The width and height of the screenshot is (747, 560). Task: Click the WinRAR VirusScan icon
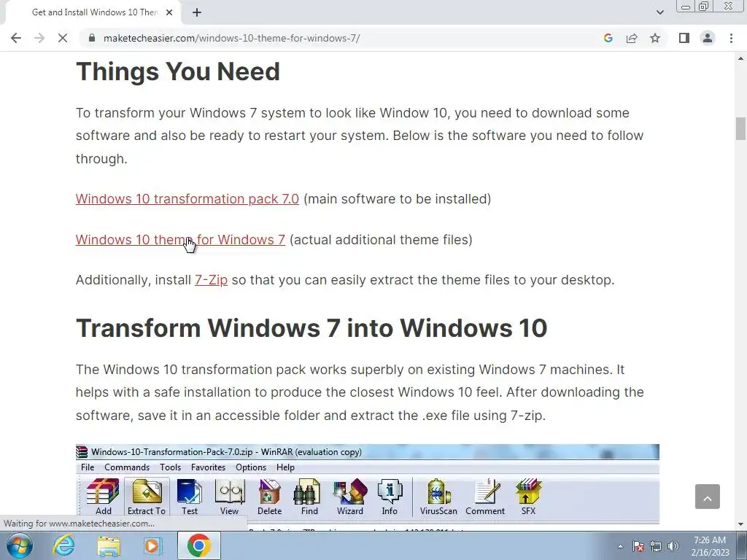[x=438, y=497]
